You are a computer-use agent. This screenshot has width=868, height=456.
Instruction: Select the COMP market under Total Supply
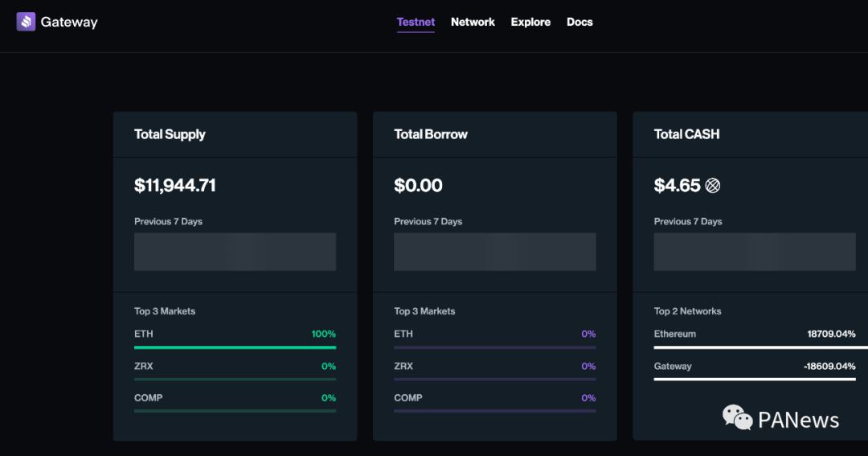pos(235,403)
